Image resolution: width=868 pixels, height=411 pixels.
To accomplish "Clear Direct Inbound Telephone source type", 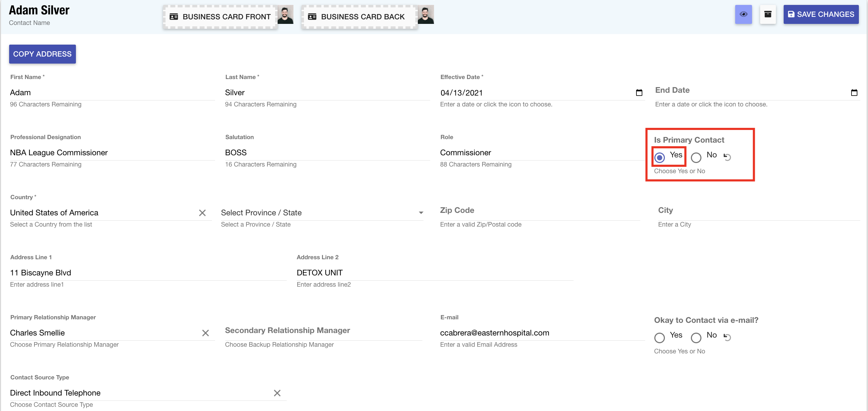I will [277, 393].
